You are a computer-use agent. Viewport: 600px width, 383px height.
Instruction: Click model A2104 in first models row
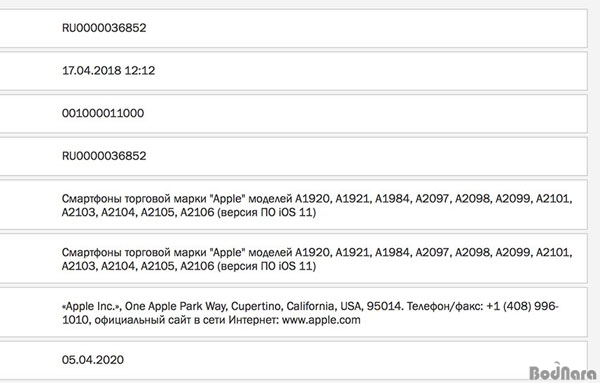tap(118, 212)
